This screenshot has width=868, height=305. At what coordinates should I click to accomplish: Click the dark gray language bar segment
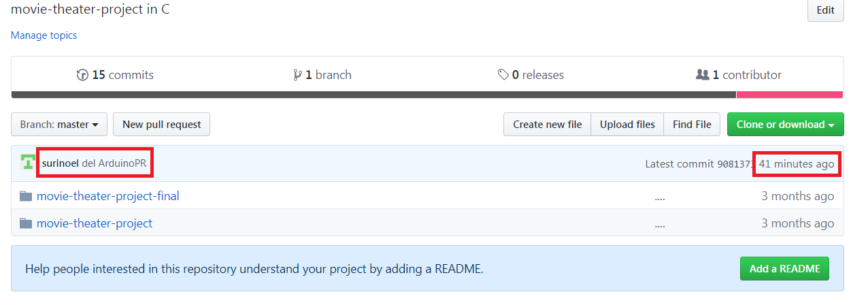coord(374,95)
